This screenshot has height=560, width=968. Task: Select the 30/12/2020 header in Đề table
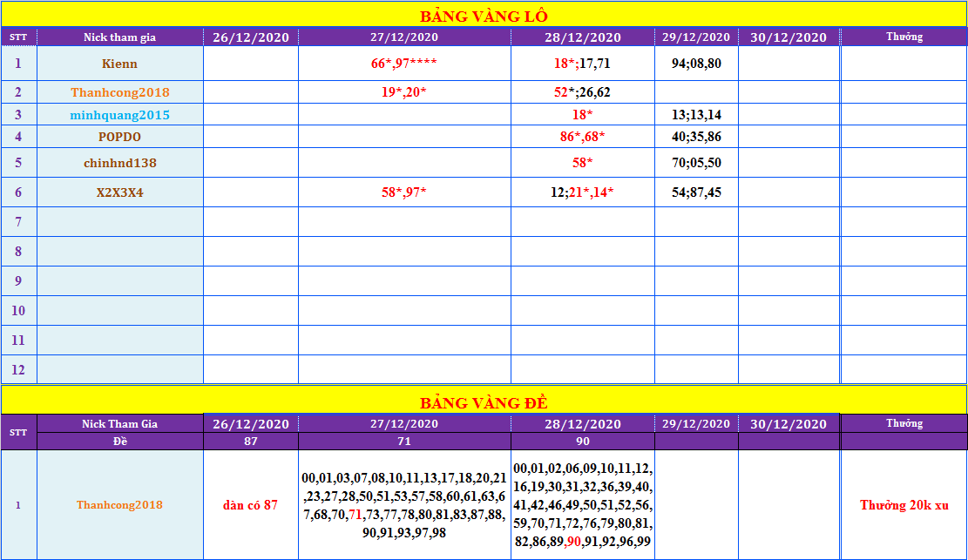tap(789, 424)
